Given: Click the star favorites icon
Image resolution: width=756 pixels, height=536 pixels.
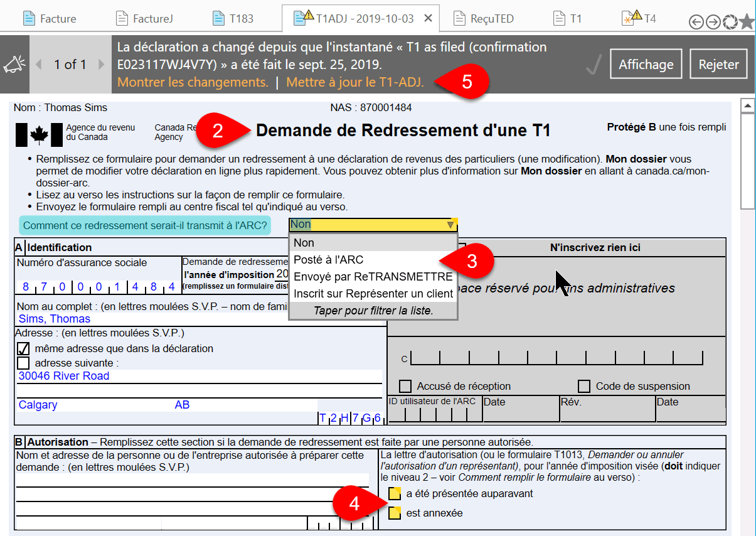Looking at the screenshot, I should coord(745,21).
